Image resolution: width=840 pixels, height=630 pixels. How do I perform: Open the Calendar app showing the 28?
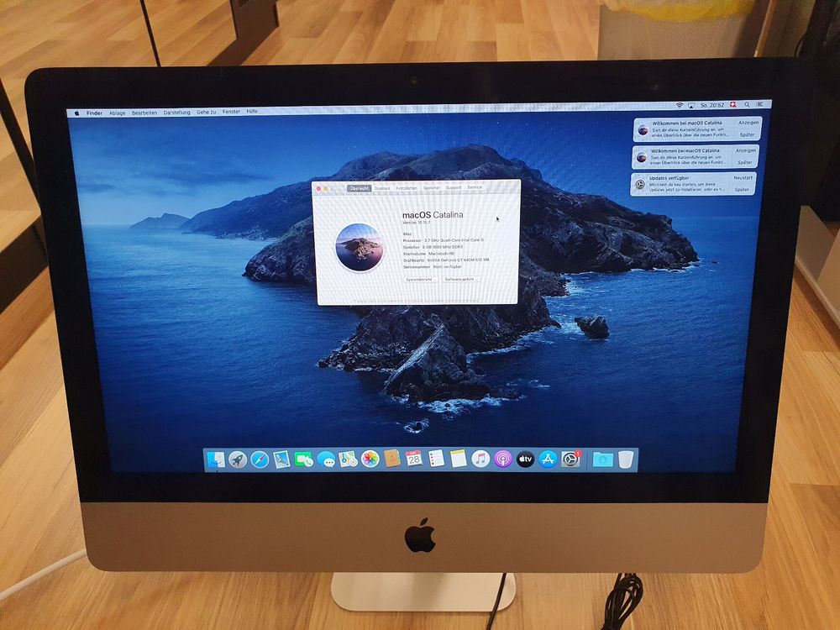click(413, 459)
